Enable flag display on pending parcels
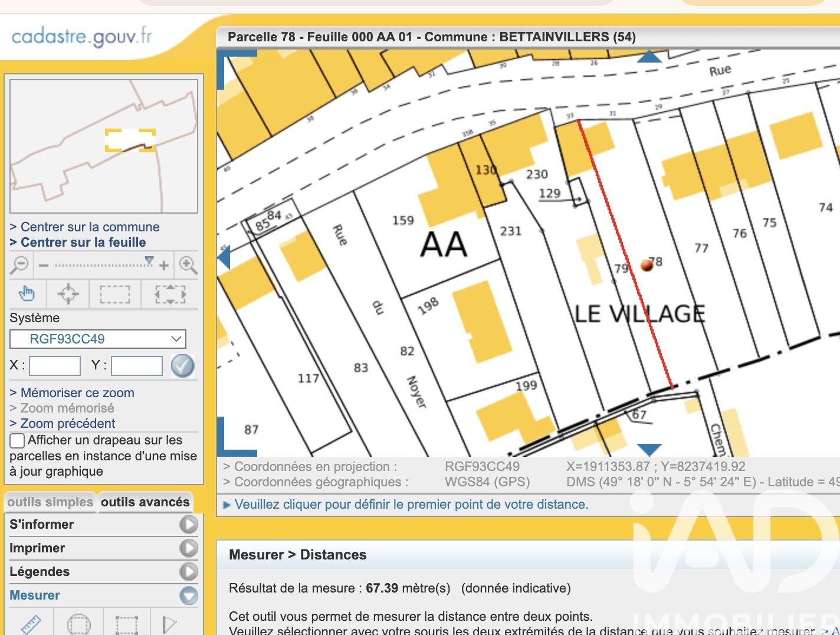840x635 pixels. [x=18, y=440]
